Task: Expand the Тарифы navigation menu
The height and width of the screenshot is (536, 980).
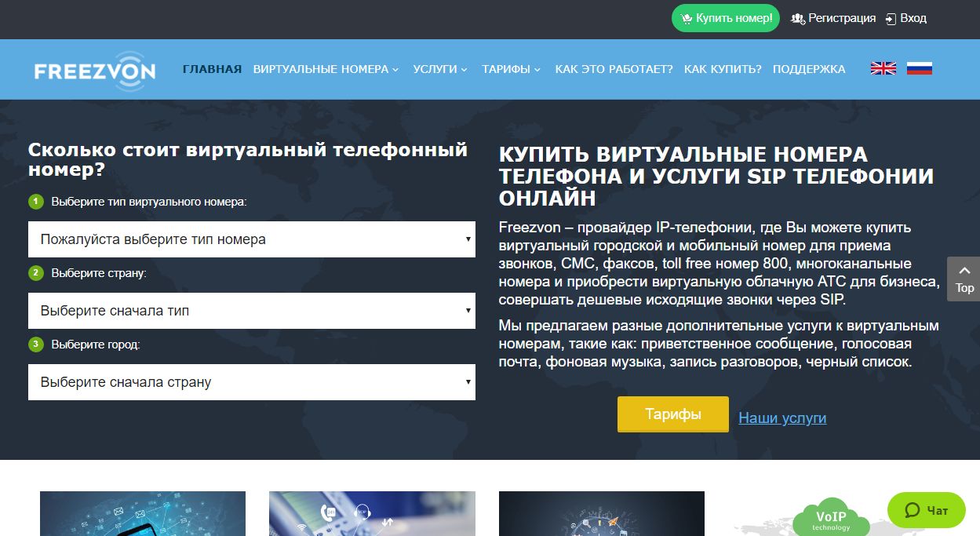Action: point(511,69)
